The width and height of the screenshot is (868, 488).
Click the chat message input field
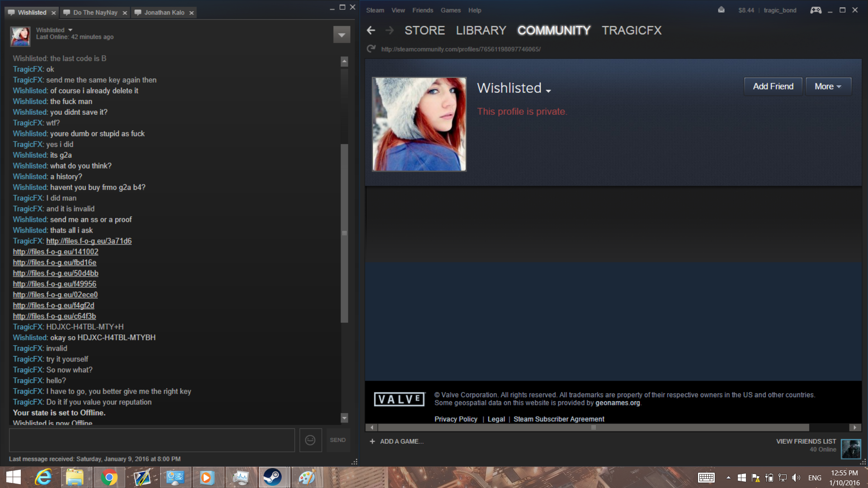pyautogui.click(x=152, y=440)
